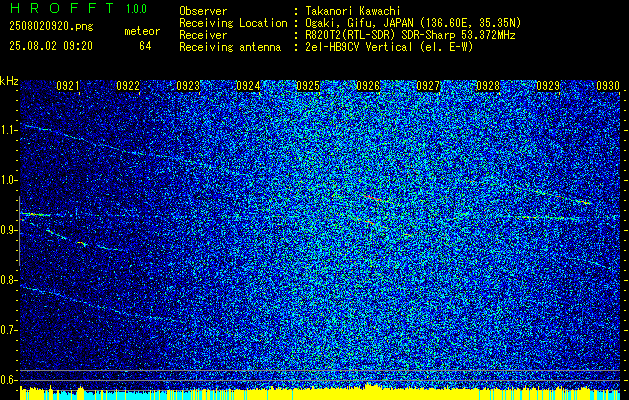Viewport: 629px width, 400px height.
Task: Click the date stamp 25.08.02 09:20
Action: [51, 46]
